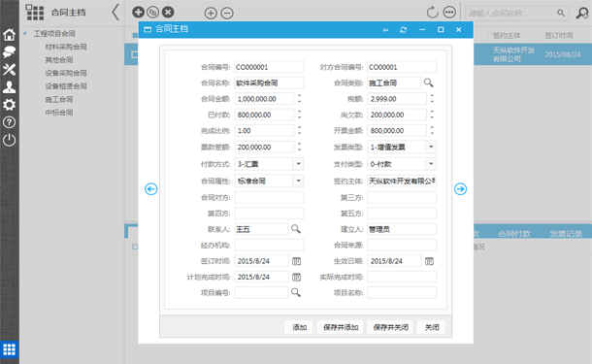Image resolution: width=592 pixels, height=364 pixels.
Task: Select 设备租赁合同 in the tree
Action: point(66,86)
